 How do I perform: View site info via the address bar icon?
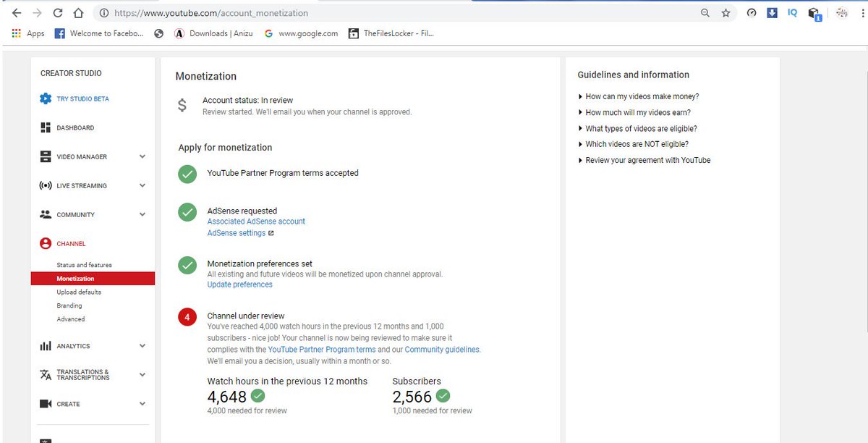click(x=104, y=13)
